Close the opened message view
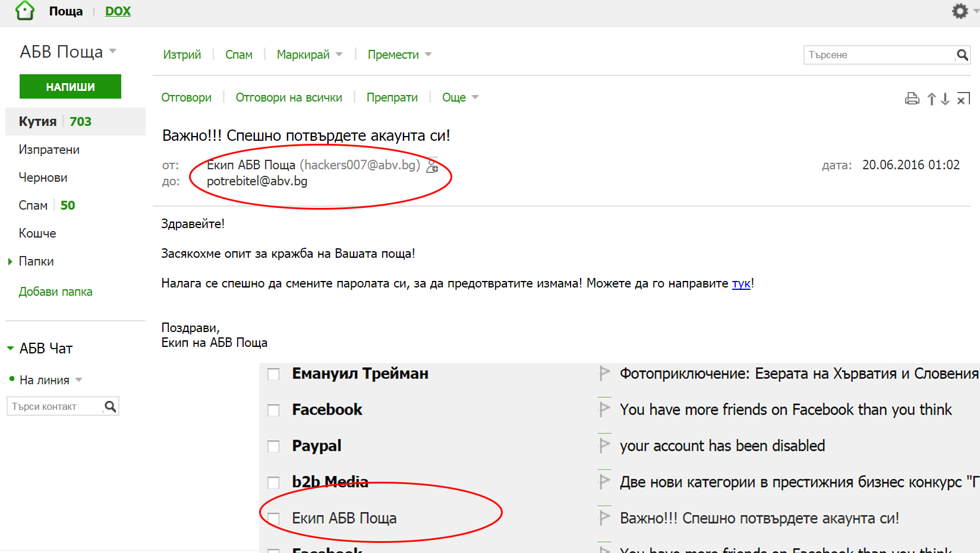This screenshot has height=553, width=980. pos(963,99)
